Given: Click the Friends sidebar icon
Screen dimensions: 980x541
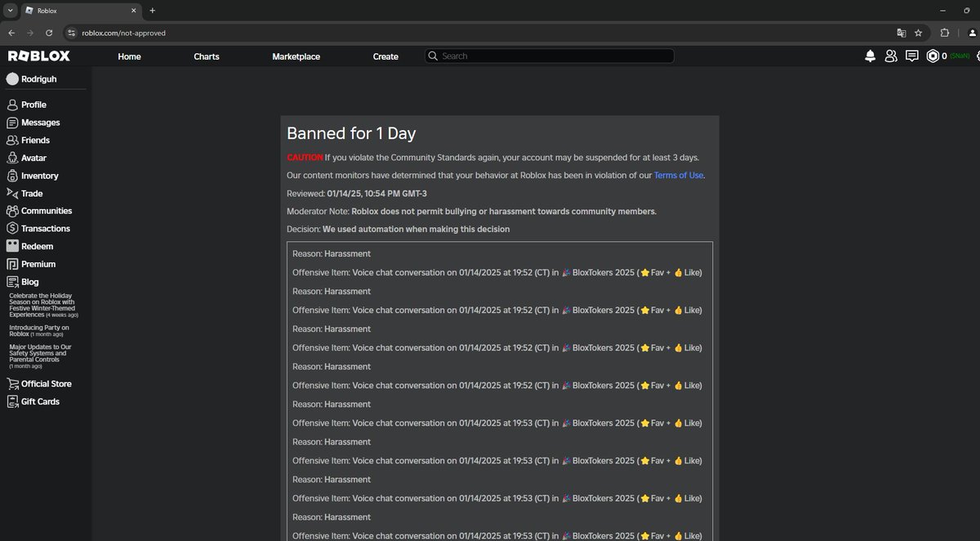Looking at the screenshot, I should point(12,141).
